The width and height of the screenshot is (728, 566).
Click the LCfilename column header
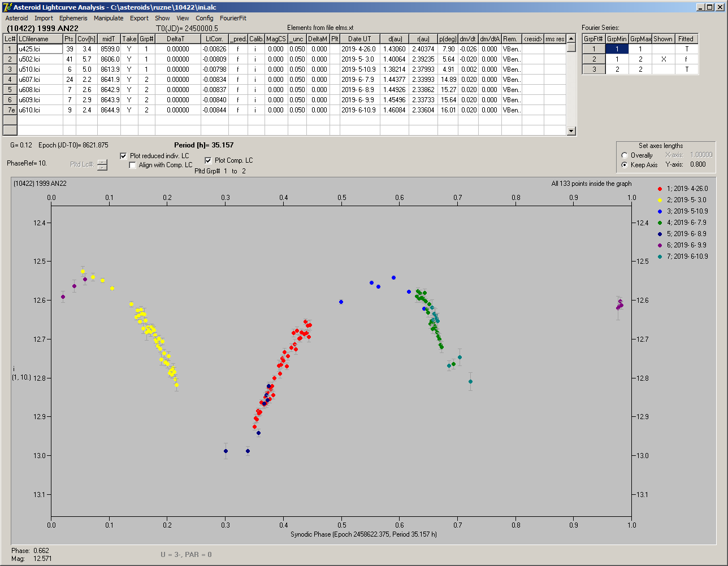pyautogui.click(x=40, y=39)
